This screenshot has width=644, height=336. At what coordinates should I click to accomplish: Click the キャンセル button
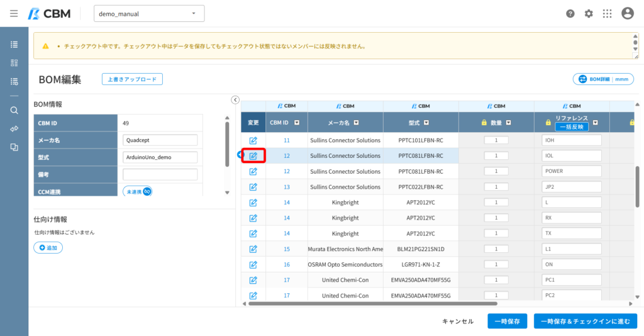pyautogui.click(x=458, y=321)
